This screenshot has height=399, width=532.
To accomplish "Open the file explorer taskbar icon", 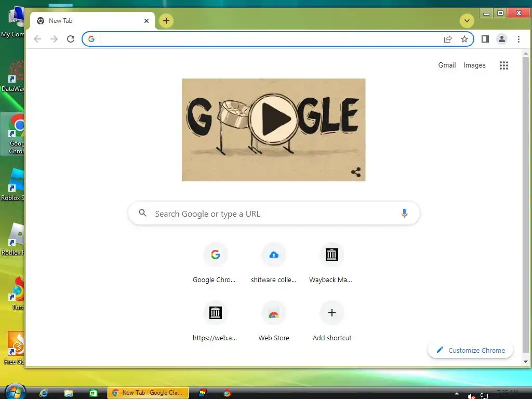I will pos(68,393).
